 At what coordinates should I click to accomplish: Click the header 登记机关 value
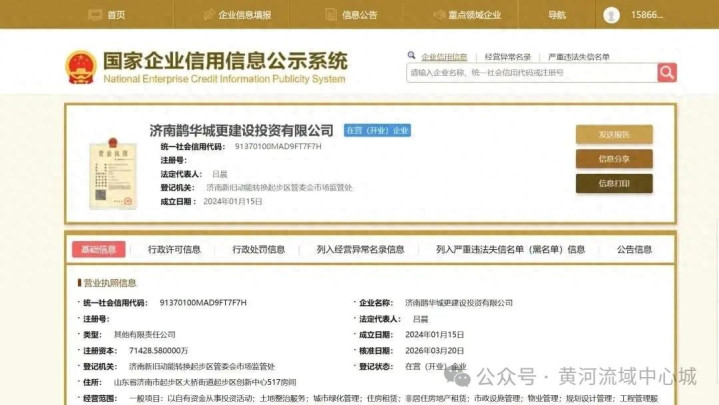tap(279, 188)
